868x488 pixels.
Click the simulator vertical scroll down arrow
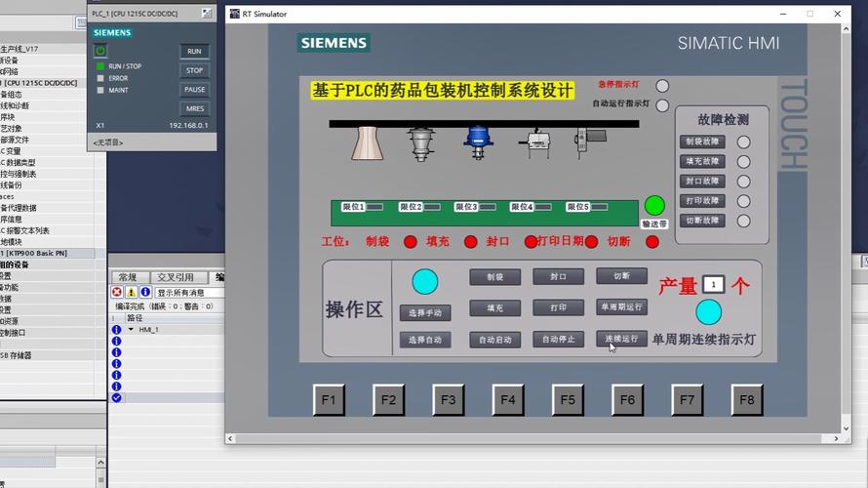tap(846, 428)
